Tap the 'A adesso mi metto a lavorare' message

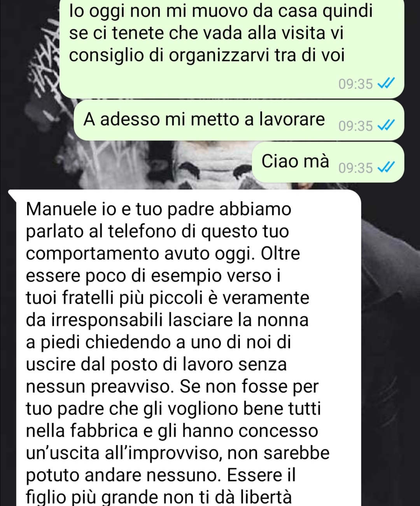click(x=239, y=120)
